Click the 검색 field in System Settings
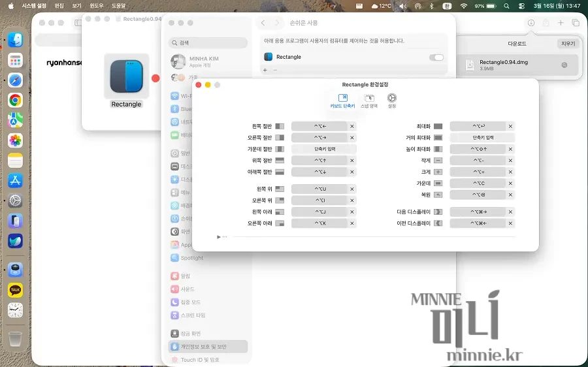The image size is (588, 367). [x=208, y=42]
